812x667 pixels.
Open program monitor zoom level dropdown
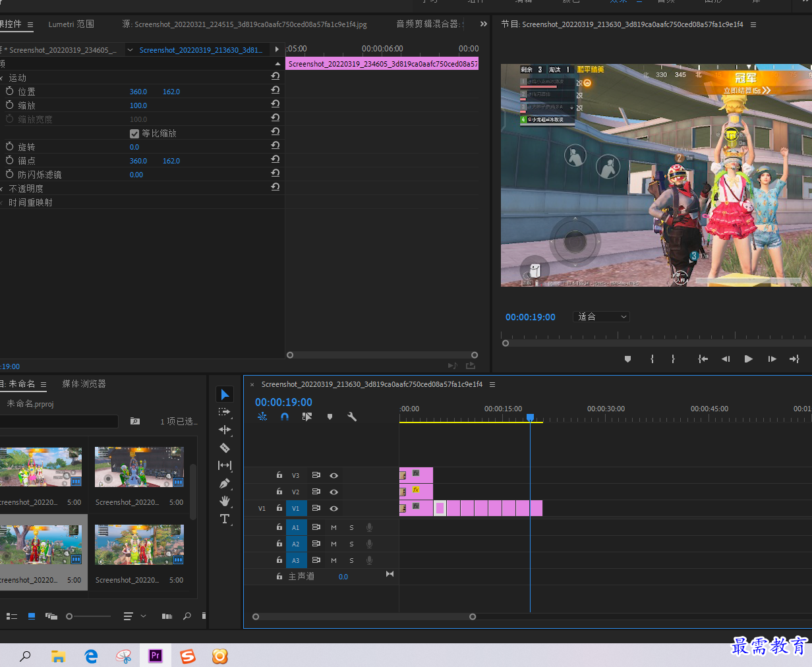[x=602, y=317]
